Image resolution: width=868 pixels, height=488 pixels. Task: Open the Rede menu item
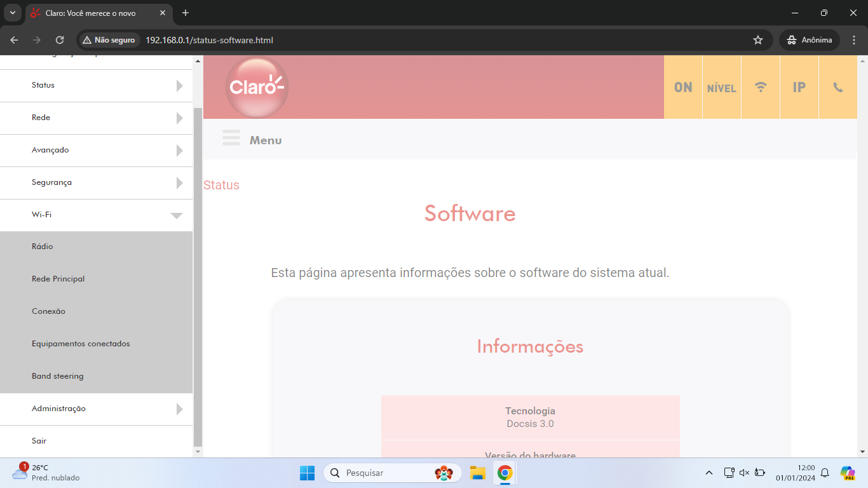click(96, 118)
